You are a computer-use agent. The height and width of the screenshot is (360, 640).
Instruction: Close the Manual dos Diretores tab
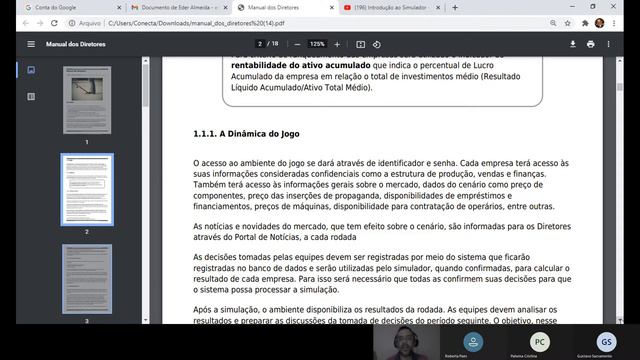332,7
